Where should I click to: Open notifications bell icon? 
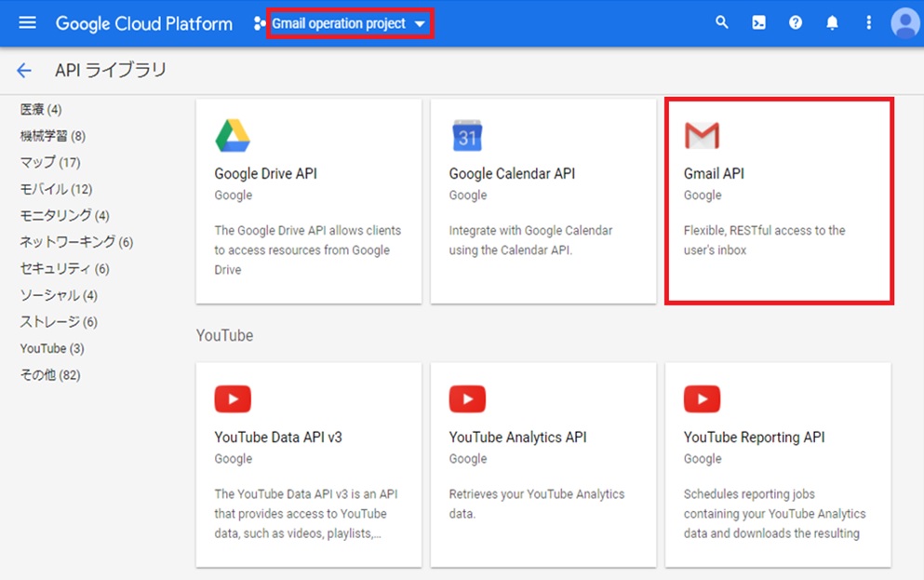(x=832, y=23)
